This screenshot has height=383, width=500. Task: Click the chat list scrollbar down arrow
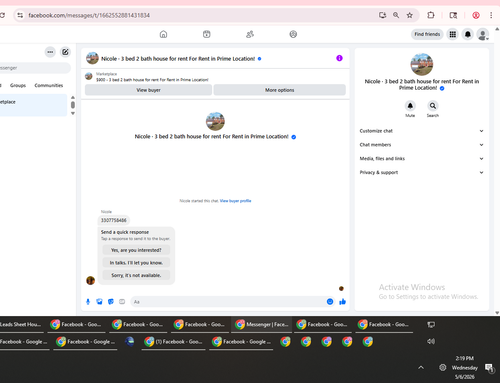tap(73, 113)
